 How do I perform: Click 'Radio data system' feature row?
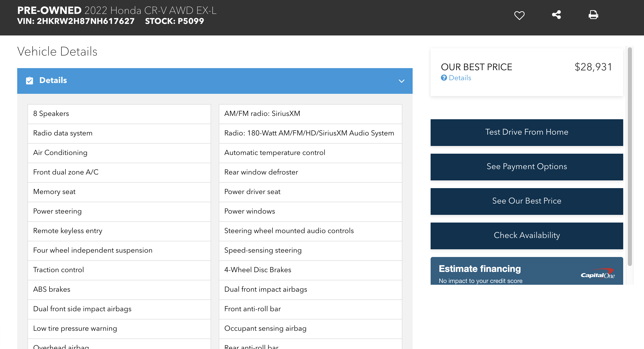[119, 133]
